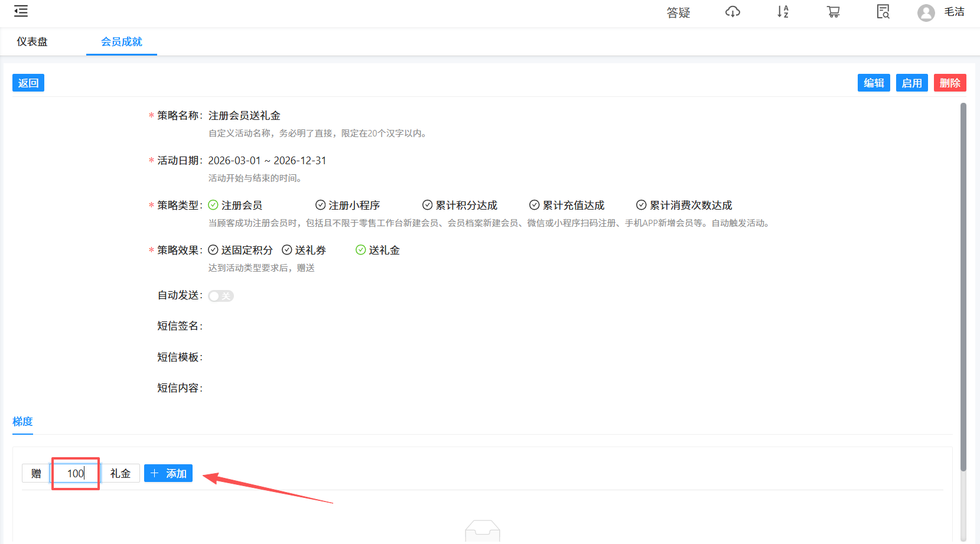Open the 答疑 help link
This screenshot has height=544, width=980.
pos(678,11)
